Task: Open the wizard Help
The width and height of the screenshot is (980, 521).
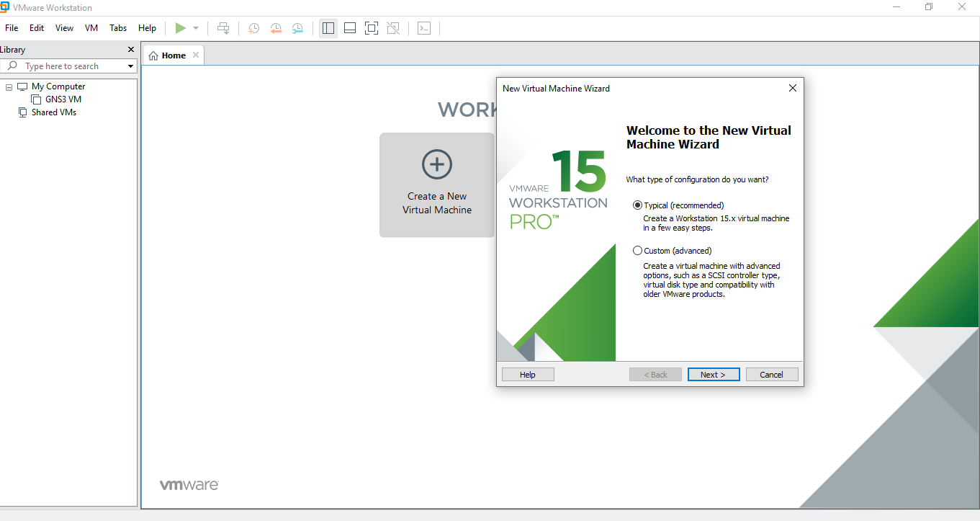Action: point(528,374)
